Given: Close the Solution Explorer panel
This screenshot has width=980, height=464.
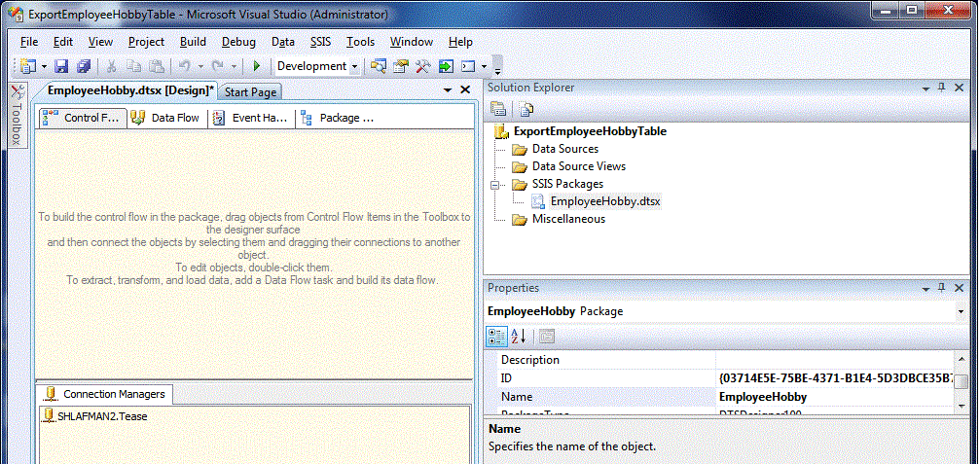Looking at the screenshot, I should 960,89.
